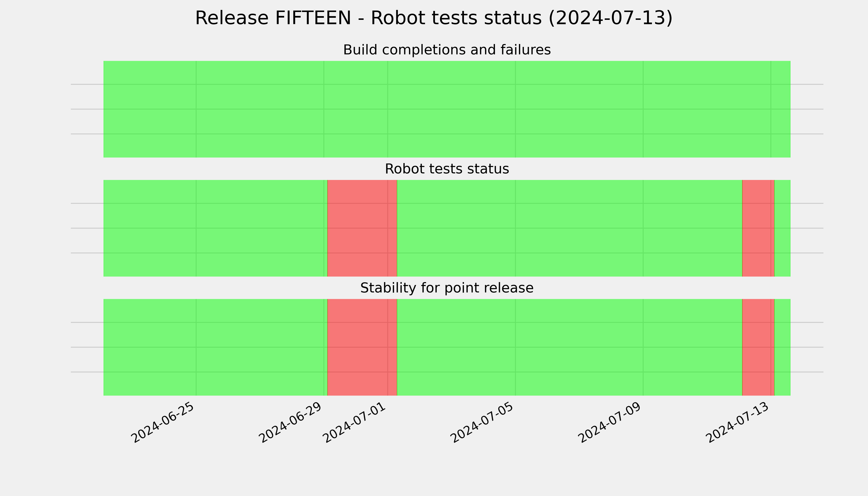Click the second red band in Robot tests status

(758, 228)
